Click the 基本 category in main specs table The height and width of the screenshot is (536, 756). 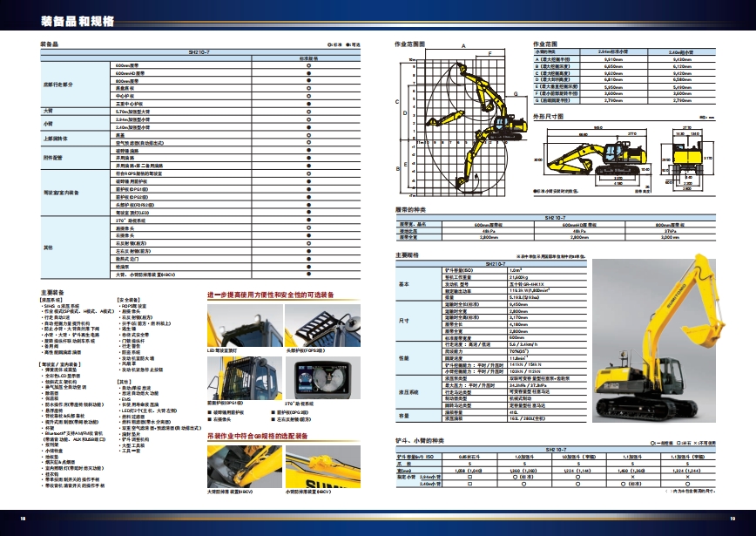point(403,284)
